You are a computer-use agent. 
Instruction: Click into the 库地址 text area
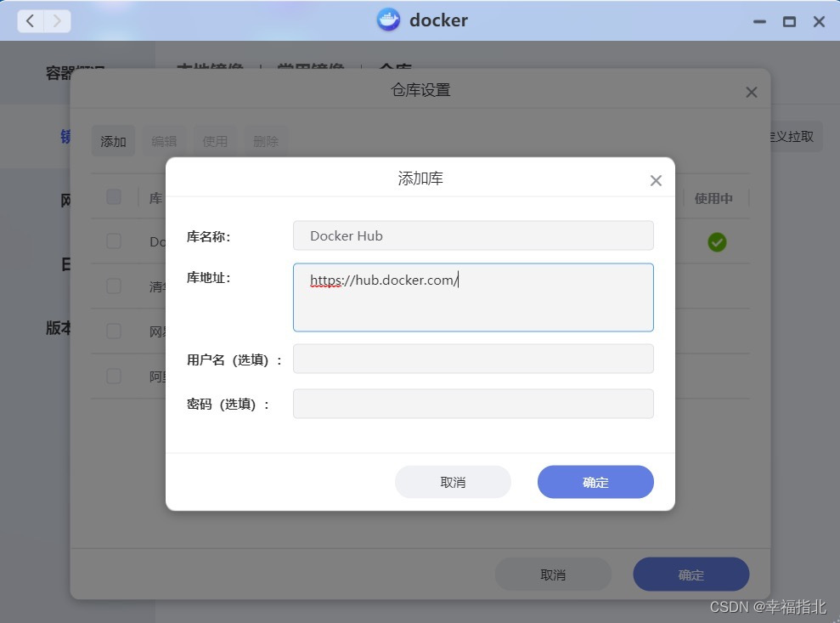[x=473, y=297]
